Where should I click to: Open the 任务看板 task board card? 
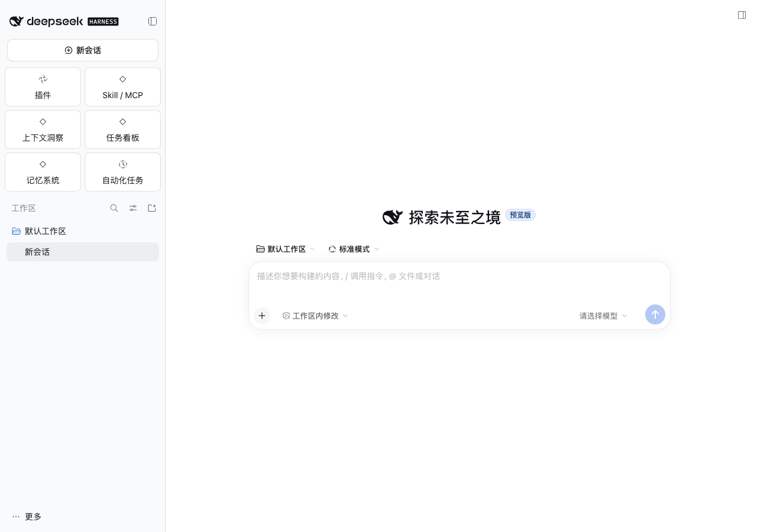tap(122, 129)
